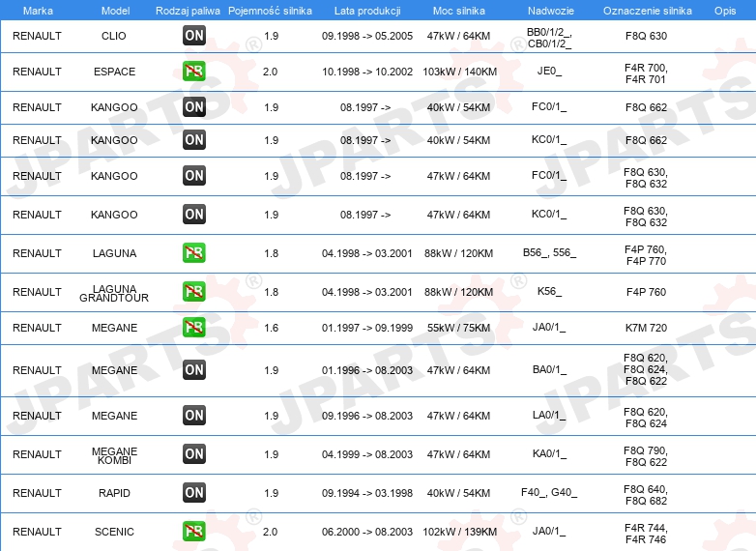The height and width of the screenshot is (551, 756).
Task: Select the green petrol icon for MEGANE 1.6
Action: [x=193, y=328]
